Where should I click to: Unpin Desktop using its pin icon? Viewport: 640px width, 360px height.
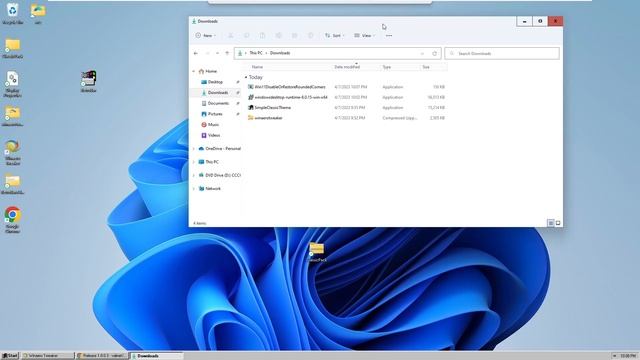[238, 82]
